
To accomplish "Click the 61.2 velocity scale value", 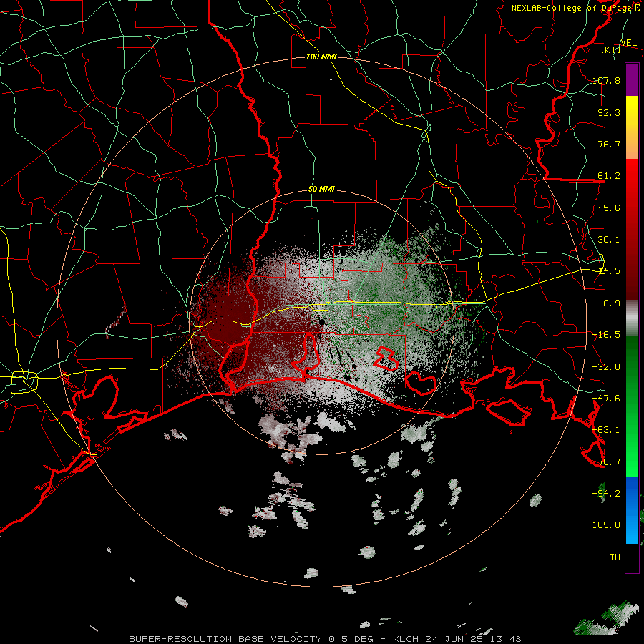I will click(609, 176).
